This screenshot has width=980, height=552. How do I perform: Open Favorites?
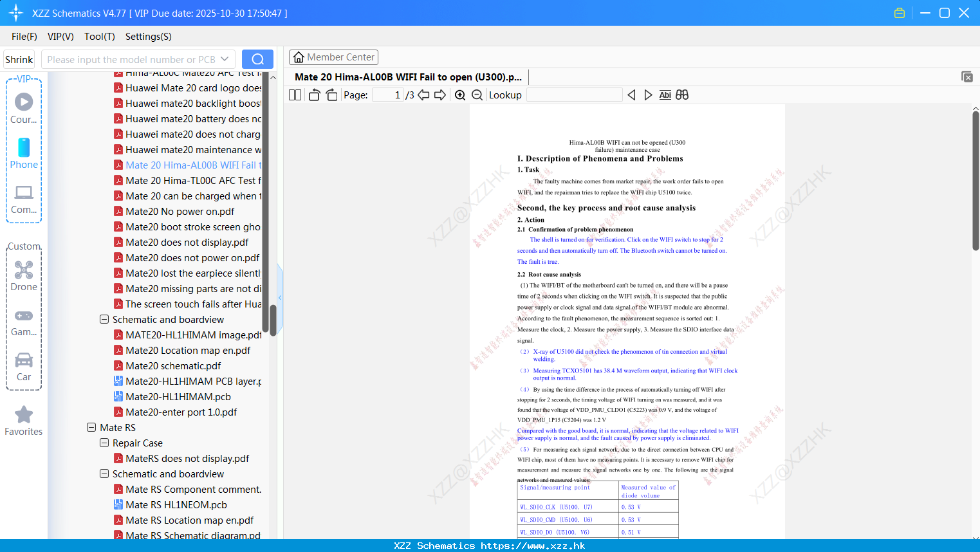click(x=24, y=421)
